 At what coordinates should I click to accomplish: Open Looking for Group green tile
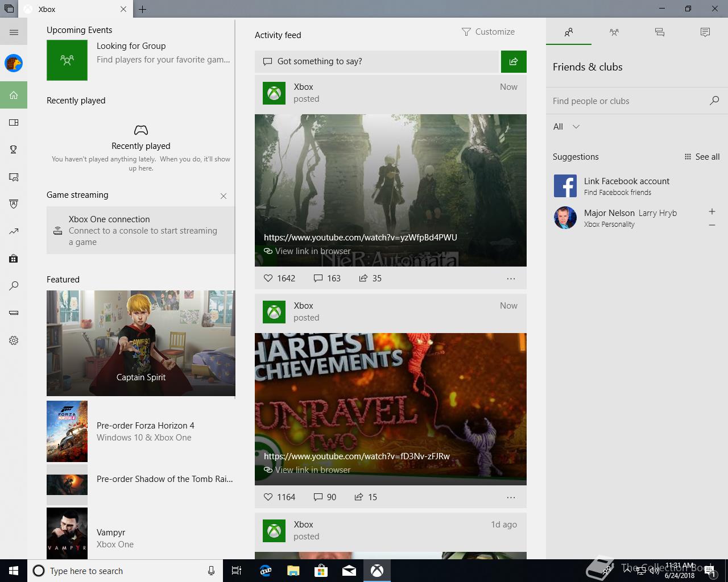coord(67,60)
